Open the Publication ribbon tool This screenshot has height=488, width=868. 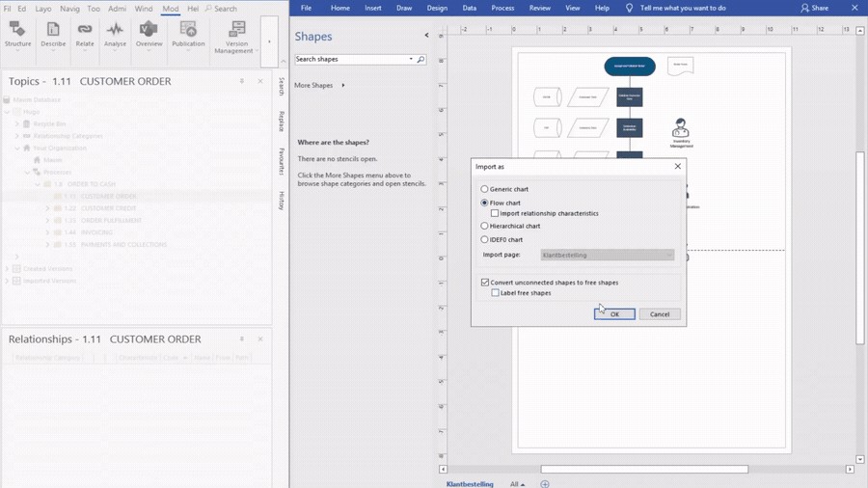[188, 36]
